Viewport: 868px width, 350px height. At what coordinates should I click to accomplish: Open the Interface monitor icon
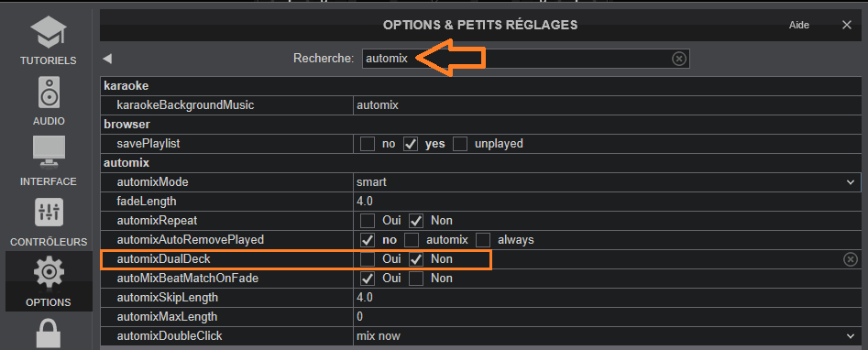pyautogui.click(x=49, y=152)
